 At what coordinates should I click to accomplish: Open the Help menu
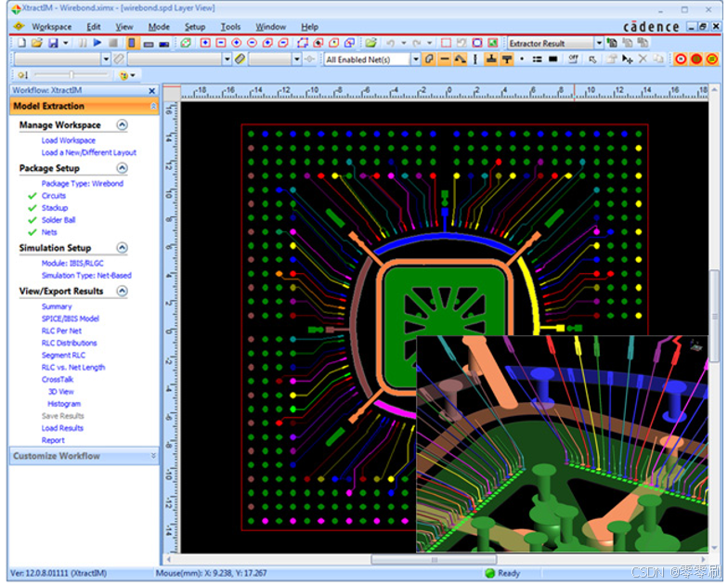[310, 27]
